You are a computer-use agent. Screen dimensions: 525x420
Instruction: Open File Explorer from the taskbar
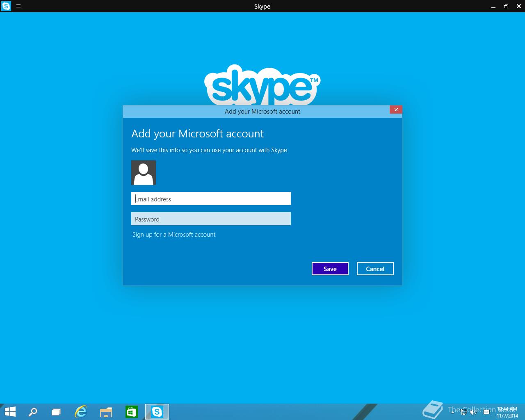coord(106,412)
